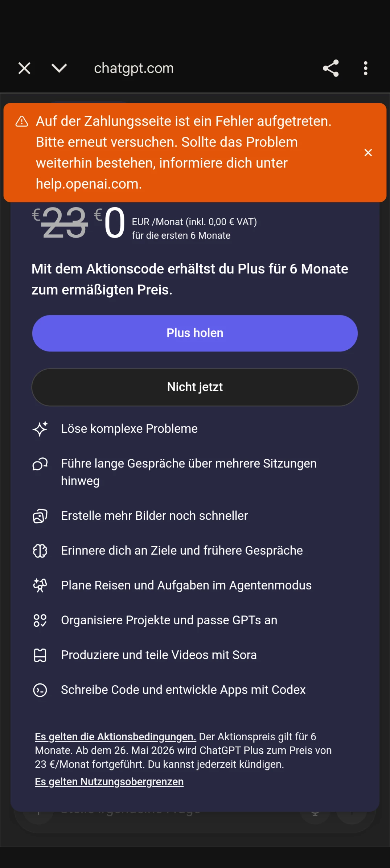Close the browser tab with X icon

coord(24,68)
